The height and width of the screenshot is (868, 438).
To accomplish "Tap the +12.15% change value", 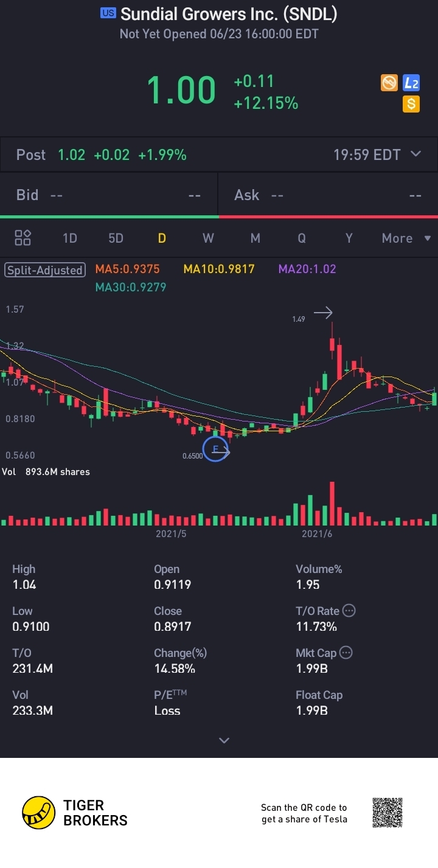I will tap(266, 103).
